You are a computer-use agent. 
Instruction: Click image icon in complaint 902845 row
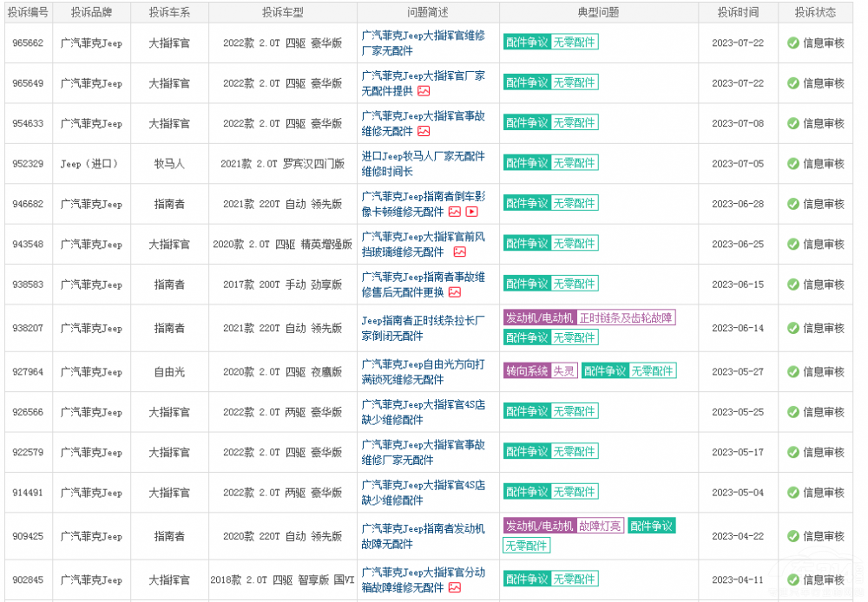coord(455,587)
